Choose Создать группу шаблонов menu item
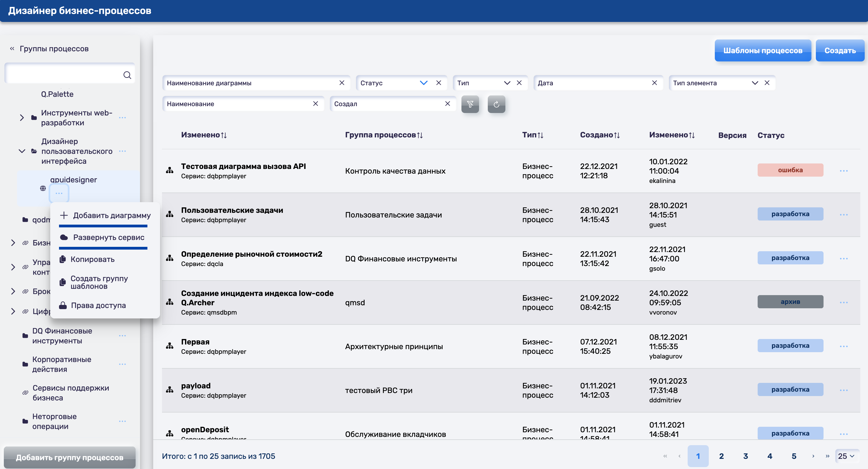This screenshot has height=469, width=868. 94,282
